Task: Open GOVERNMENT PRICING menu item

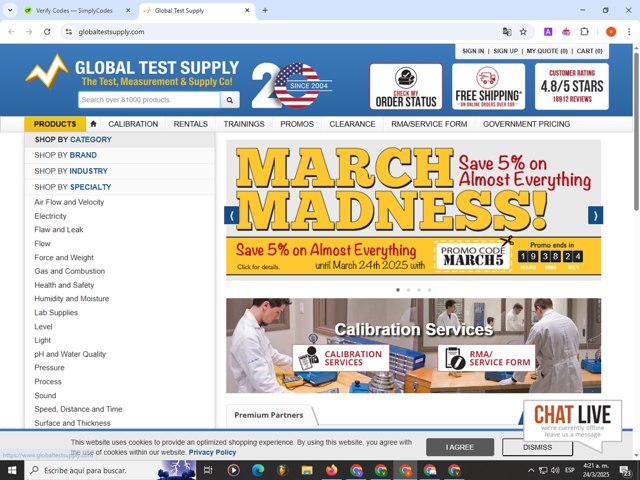Action: coord(527,124)
